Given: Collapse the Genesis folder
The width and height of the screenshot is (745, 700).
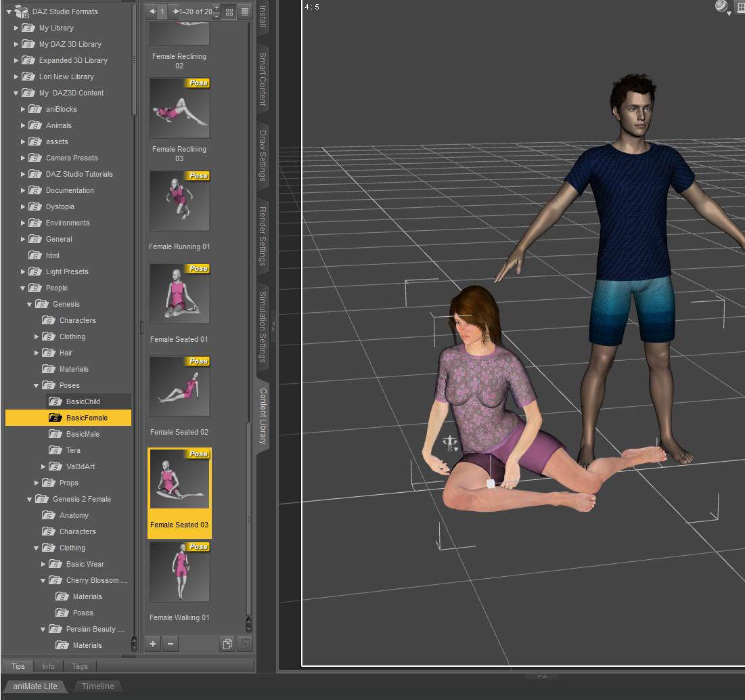Looking at the screenshot, I should [30, 304].
